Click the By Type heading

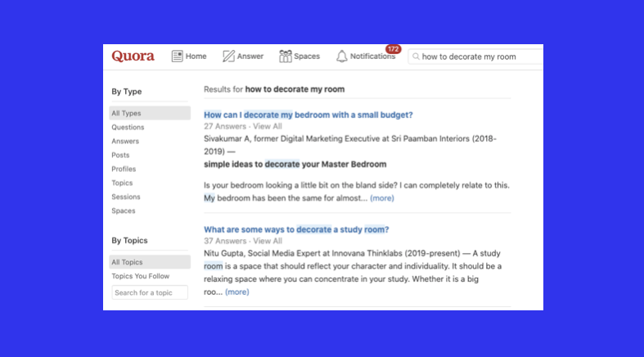(127, 92)
